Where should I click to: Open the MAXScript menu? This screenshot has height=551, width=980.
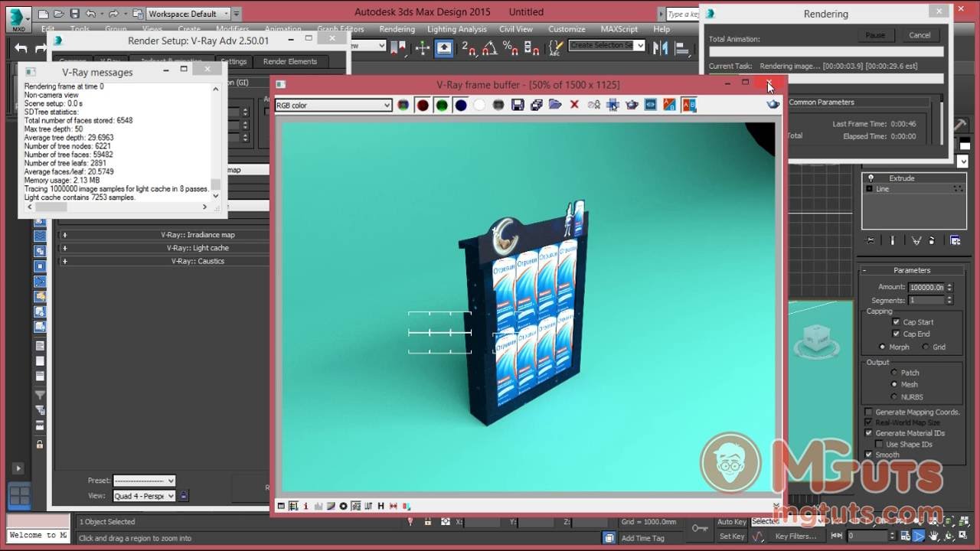tap(619, 29)
